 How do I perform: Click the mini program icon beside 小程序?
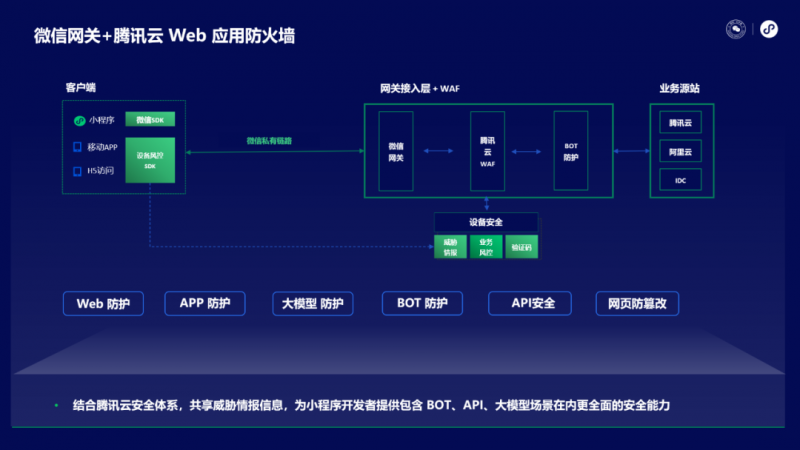coord(79,121)
